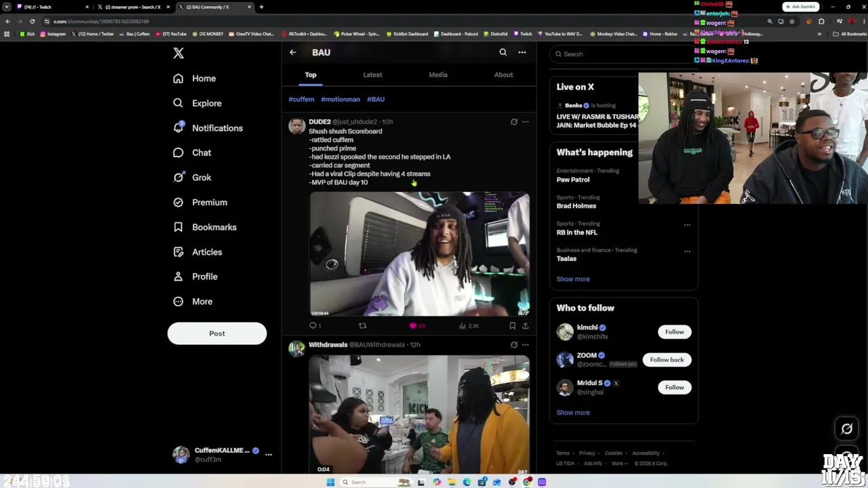
Task: Show hidden bookmarks overflow
Action: click(x=819, y=34)
